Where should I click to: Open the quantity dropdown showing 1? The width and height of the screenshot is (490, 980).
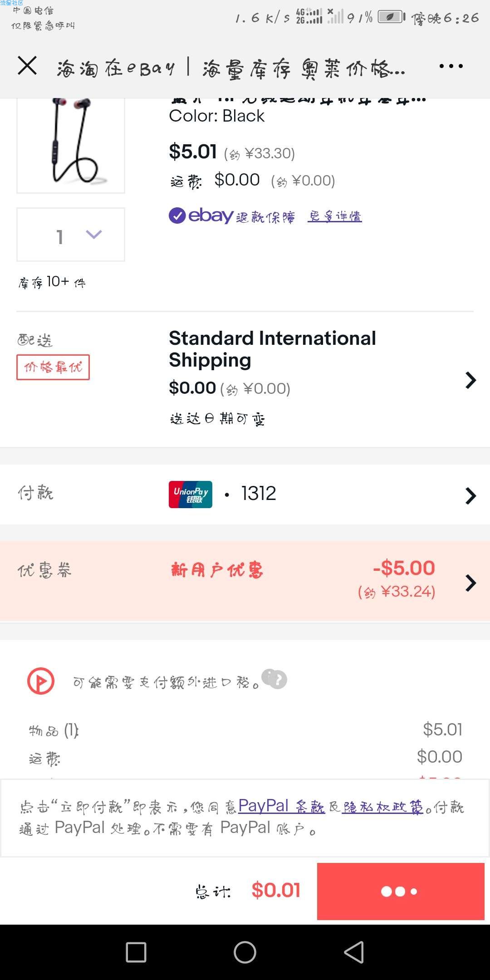point(71,235)
